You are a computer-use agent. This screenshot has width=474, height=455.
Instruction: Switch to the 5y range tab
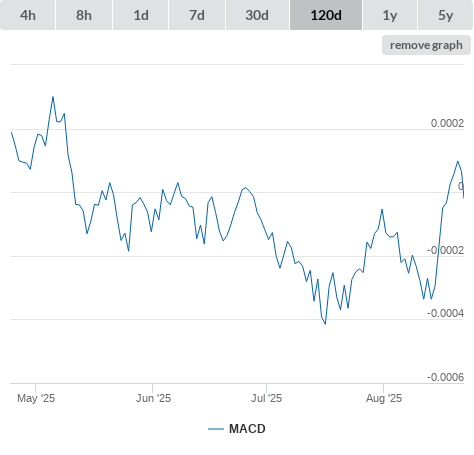(x=445, y=15)
